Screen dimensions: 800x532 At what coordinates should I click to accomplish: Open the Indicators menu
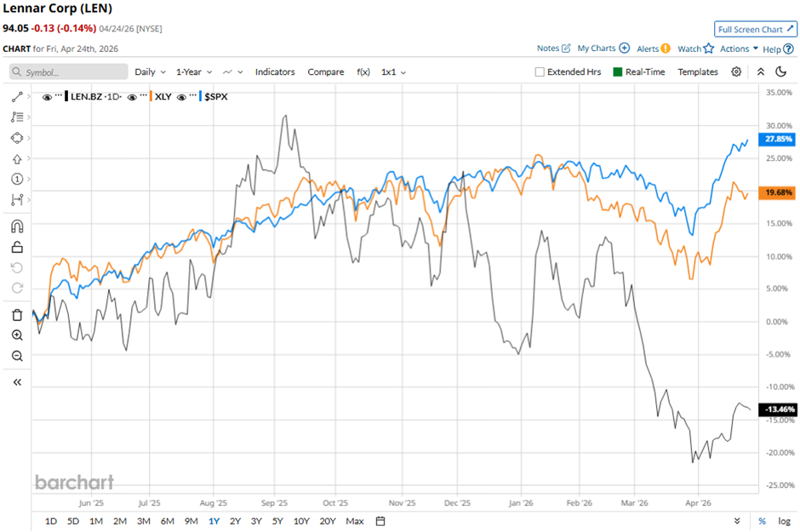(275, 72)
